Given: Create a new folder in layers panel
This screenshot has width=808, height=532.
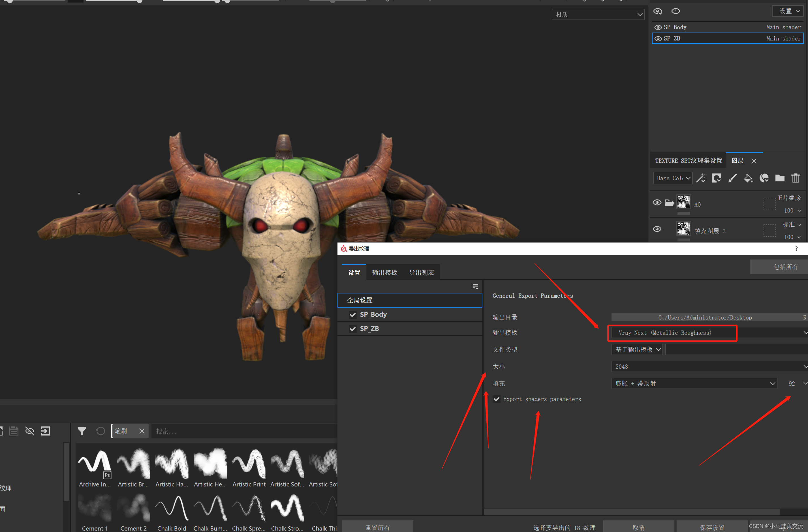Looking at the screenshot, I should click(x=780, y=178).
